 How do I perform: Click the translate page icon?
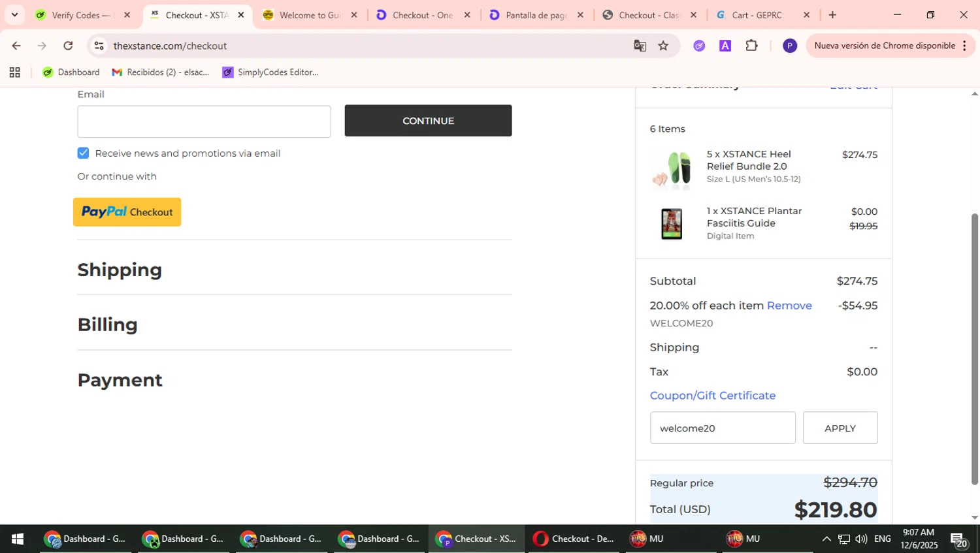click(640, 46)
